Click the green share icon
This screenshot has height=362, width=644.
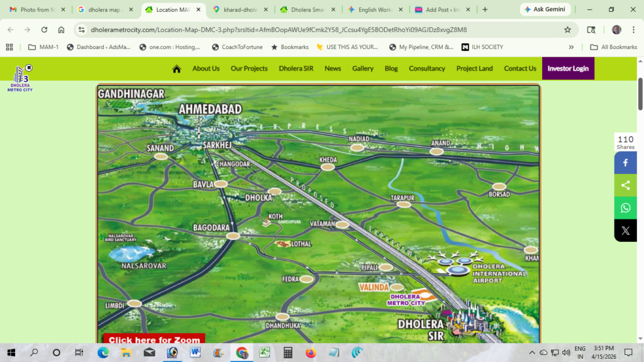click(625, 185)
